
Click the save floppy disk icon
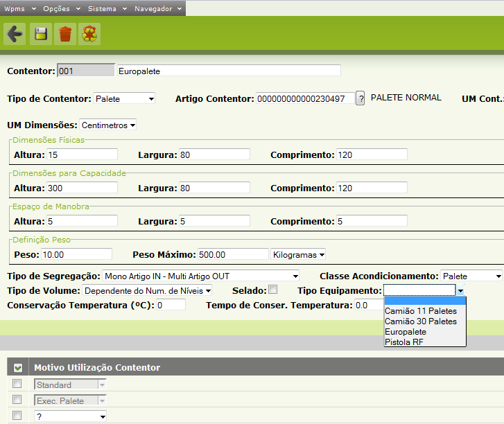tap(41, 34)
